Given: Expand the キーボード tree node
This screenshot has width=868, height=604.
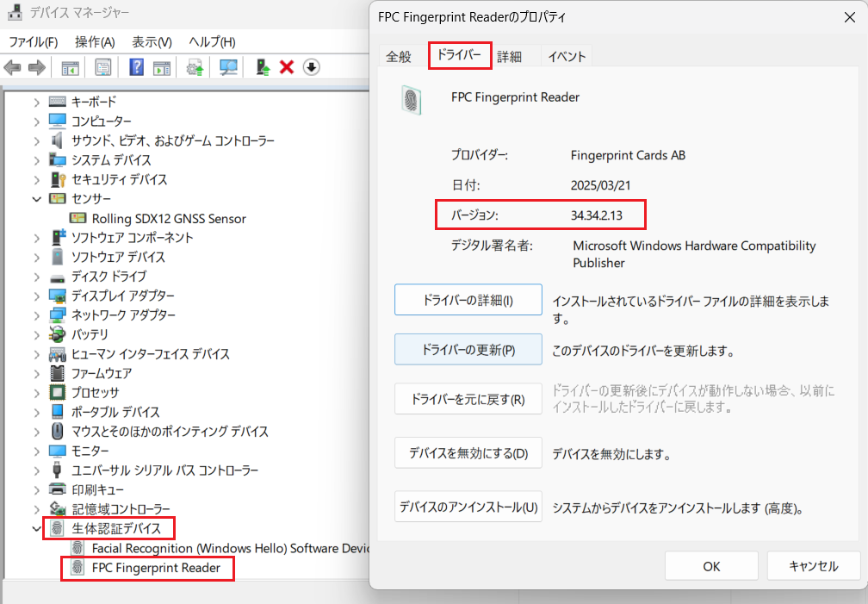Looking at the screenshot, I should coord(36,102).
